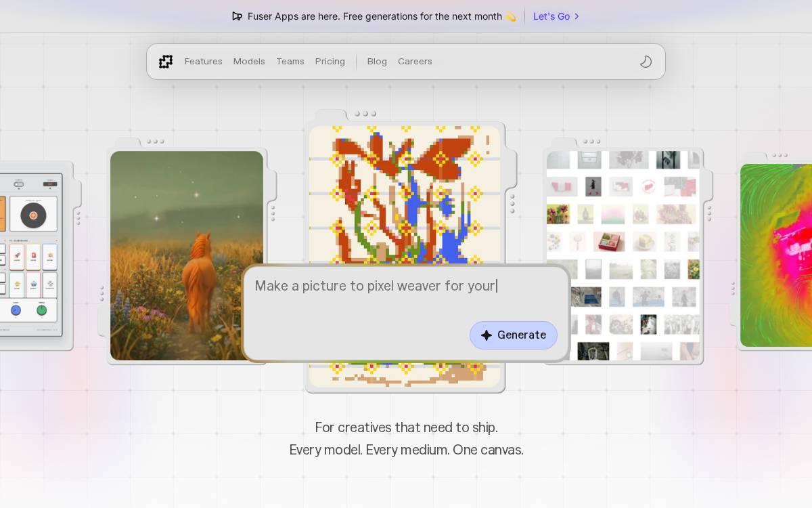
Task: Go to the Teams page
Action: (290, 62)
